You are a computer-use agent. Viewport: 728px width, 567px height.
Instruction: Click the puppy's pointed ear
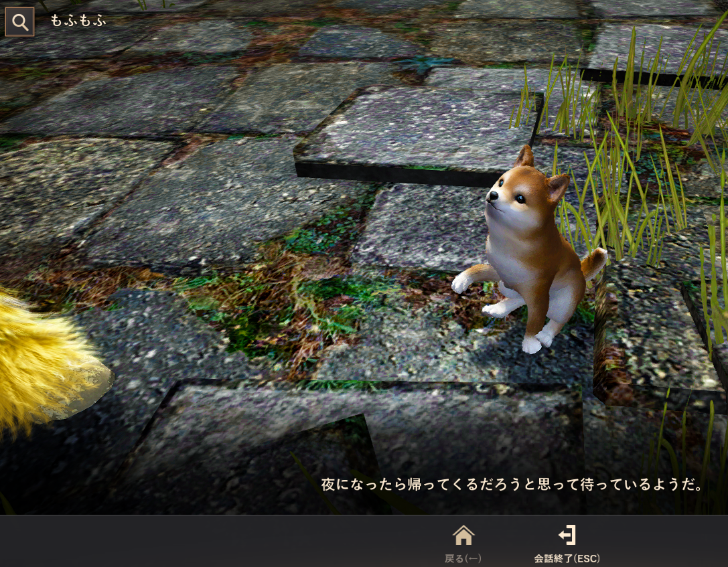524,157
